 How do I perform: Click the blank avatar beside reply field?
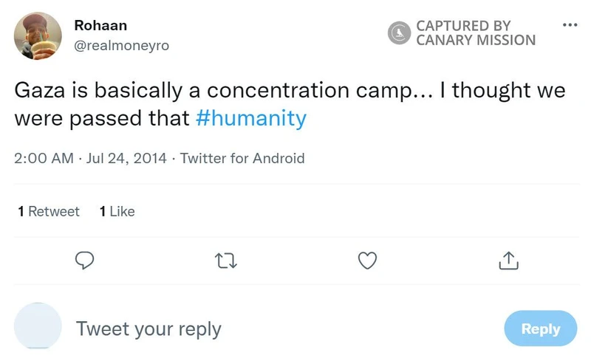(x=38, y=326)
